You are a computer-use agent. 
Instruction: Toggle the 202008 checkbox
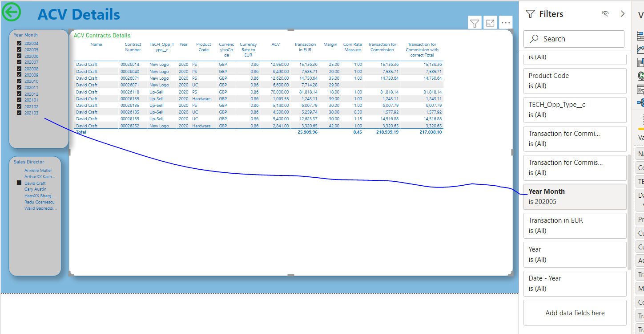point(19,69)
